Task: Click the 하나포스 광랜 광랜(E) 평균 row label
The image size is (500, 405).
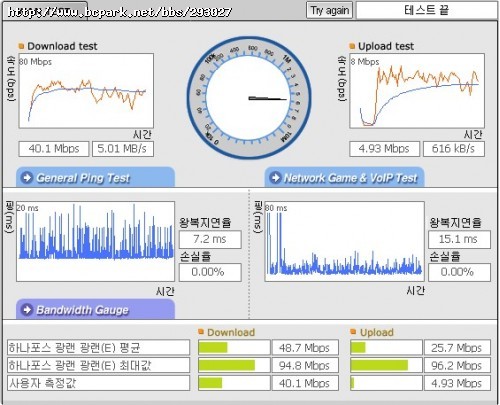Action: pyautogui.click(x=98, y=348)
